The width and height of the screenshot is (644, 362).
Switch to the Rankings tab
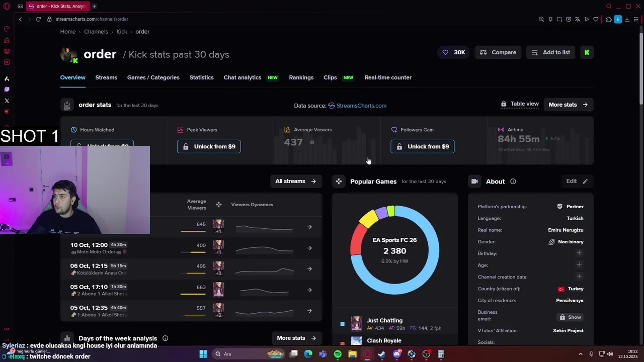coord(301,77)
